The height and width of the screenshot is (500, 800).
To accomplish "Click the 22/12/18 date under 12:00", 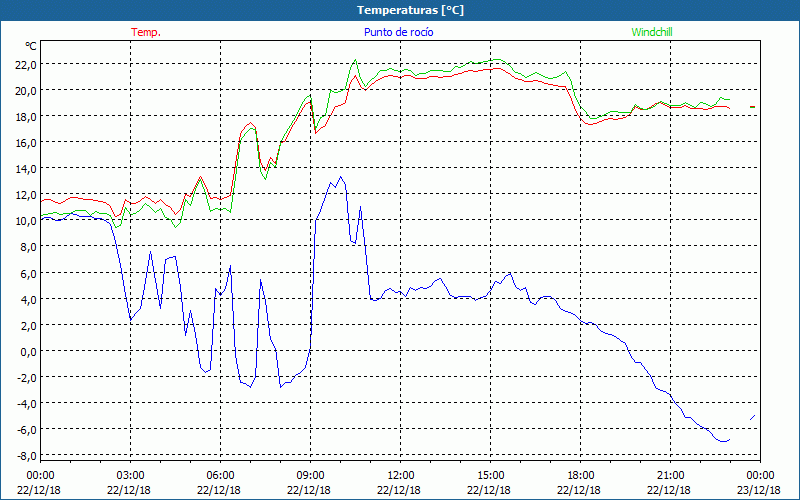I will point(400,490).
